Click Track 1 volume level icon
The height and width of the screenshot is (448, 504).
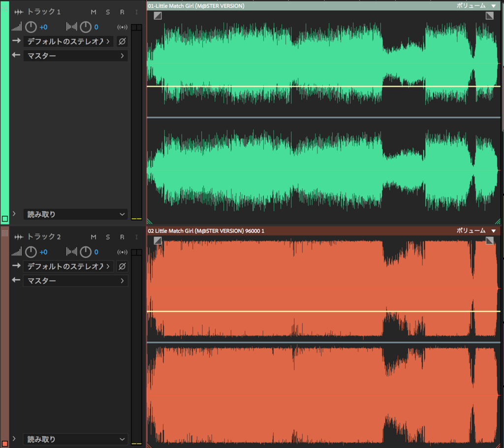17,27
